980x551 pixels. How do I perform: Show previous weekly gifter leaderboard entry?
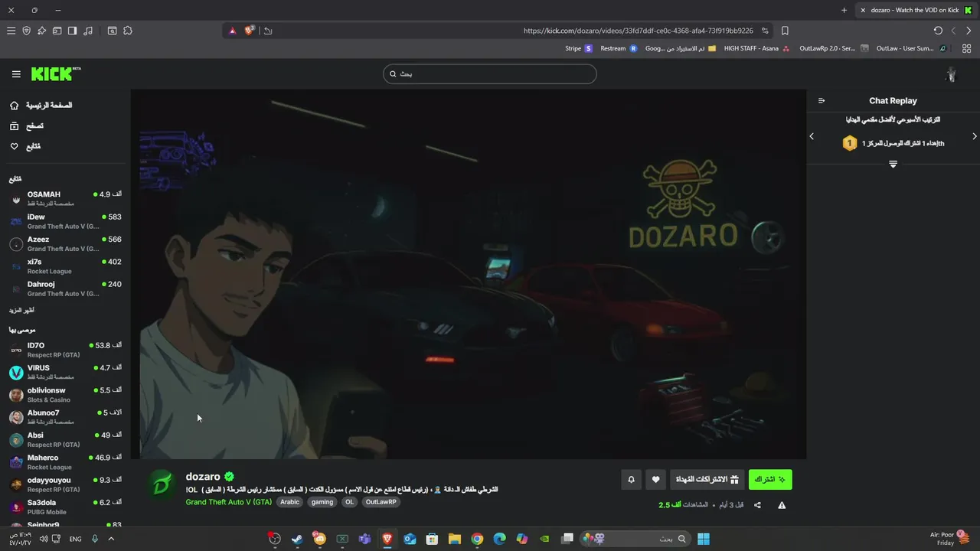(812, 136)
